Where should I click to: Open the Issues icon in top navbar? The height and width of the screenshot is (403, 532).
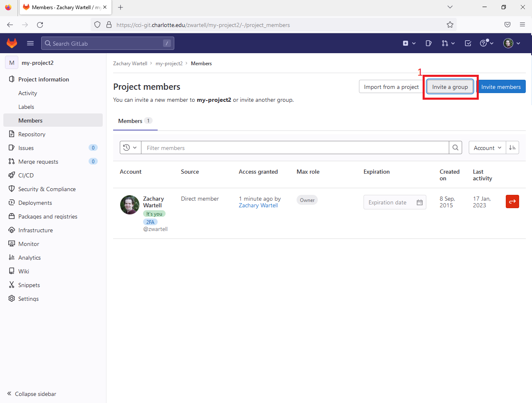click(428, 43)
